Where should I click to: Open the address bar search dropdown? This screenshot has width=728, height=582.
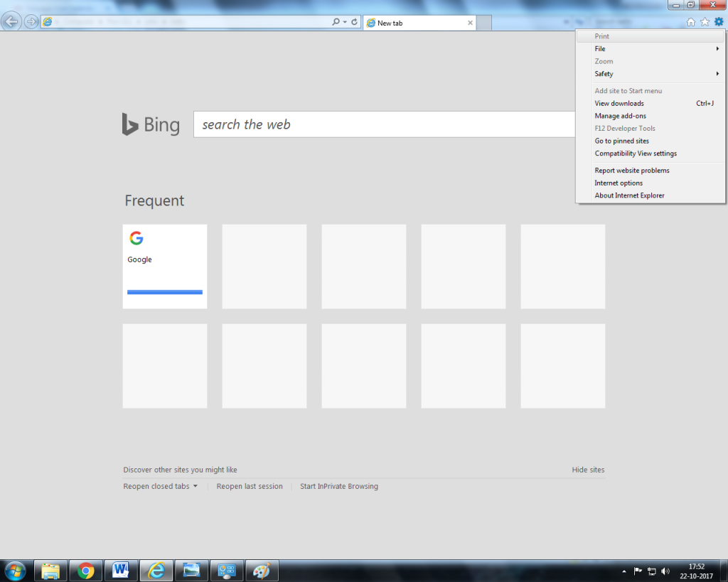(346, 22)
